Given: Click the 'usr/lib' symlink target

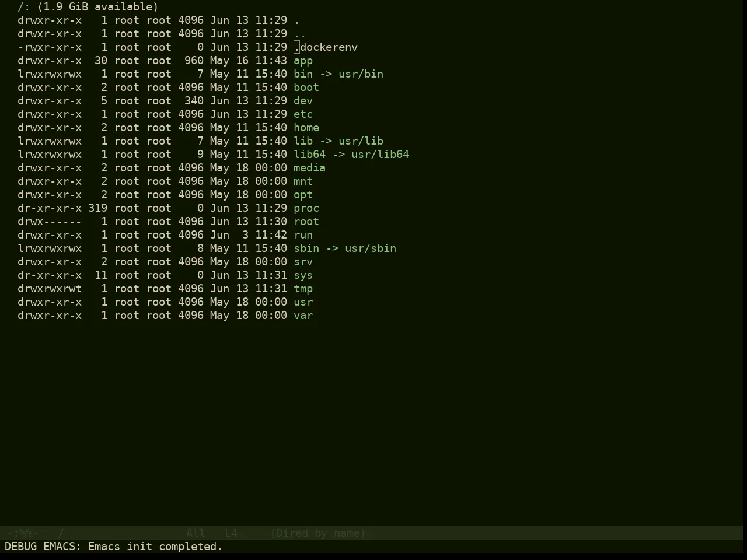Looking at the screenshot, I should (361, 141).
